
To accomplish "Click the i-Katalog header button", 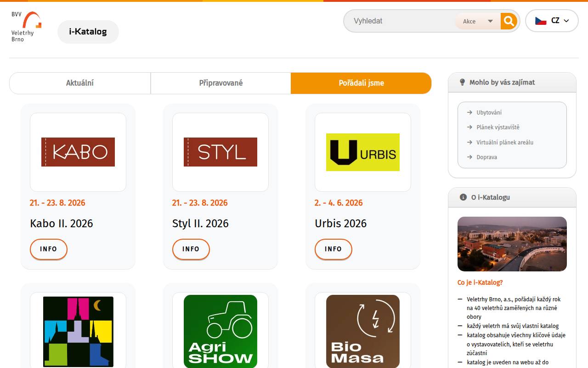I will point(88,32).
